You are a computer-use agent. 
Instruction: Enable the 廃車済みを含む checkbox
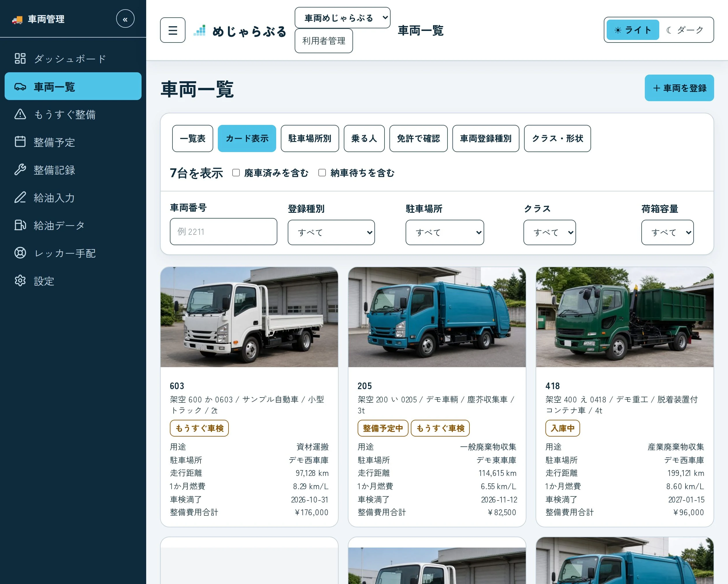coord(236,173)
